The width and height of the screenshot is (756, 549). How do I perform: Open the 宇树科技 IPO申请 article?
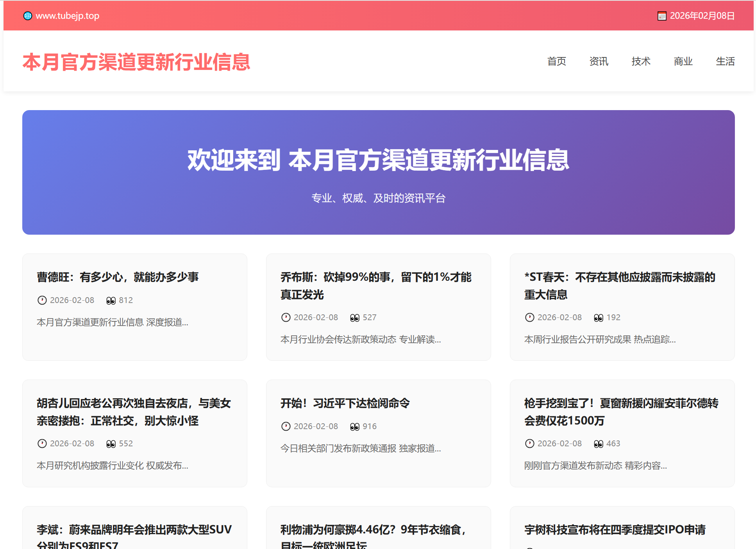(x=615, y=529)
